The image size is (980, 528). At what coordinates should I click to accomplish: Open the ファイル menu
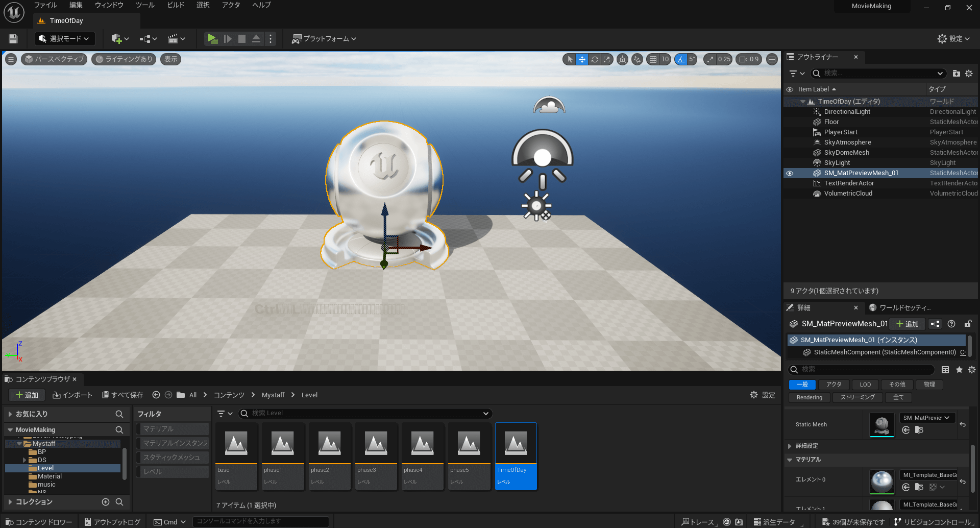pos(45,5)
